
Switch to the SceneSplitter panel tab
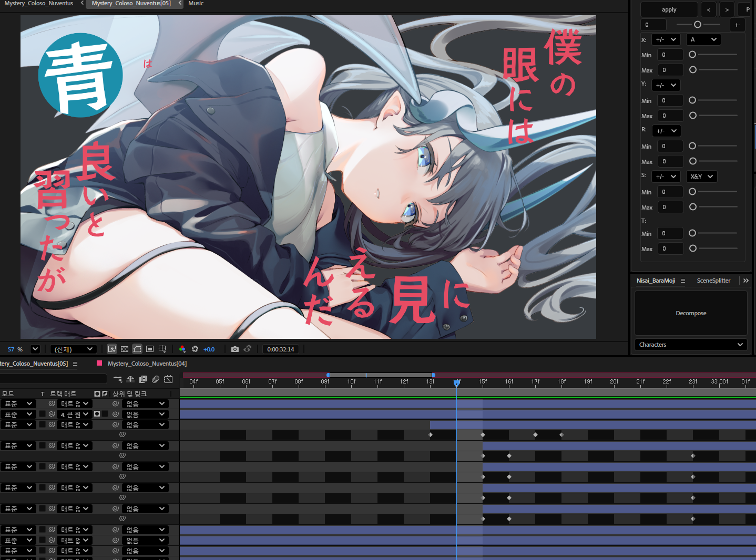tap(713, 281)
